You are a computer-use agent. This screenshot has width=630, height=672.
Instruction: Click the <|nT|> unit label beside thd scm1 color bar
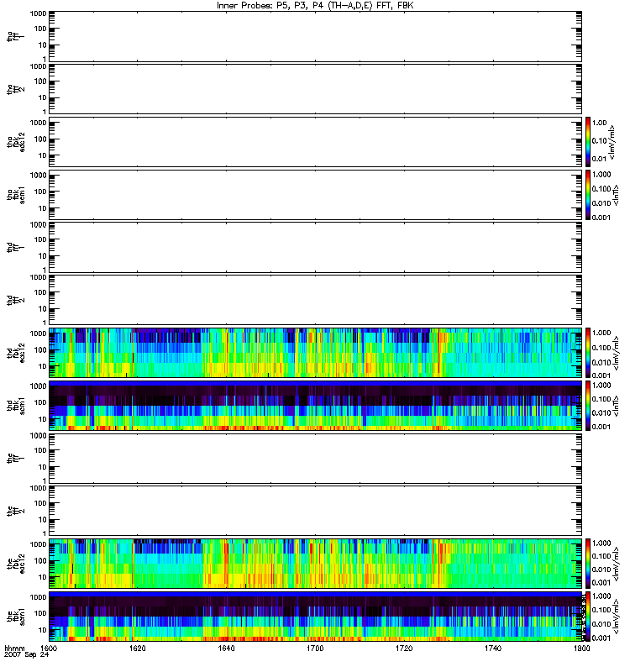616,406
